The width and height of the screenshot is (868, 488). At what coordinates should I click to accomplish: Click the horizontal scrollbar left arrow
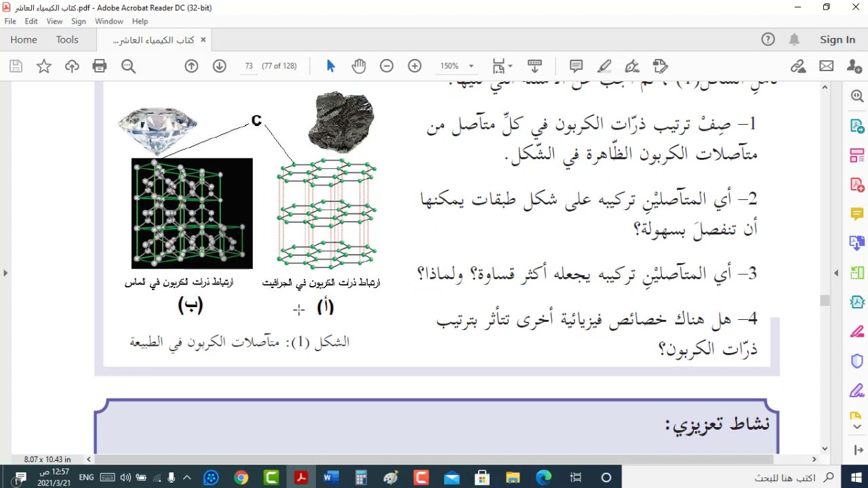click(x=89, y=460)
